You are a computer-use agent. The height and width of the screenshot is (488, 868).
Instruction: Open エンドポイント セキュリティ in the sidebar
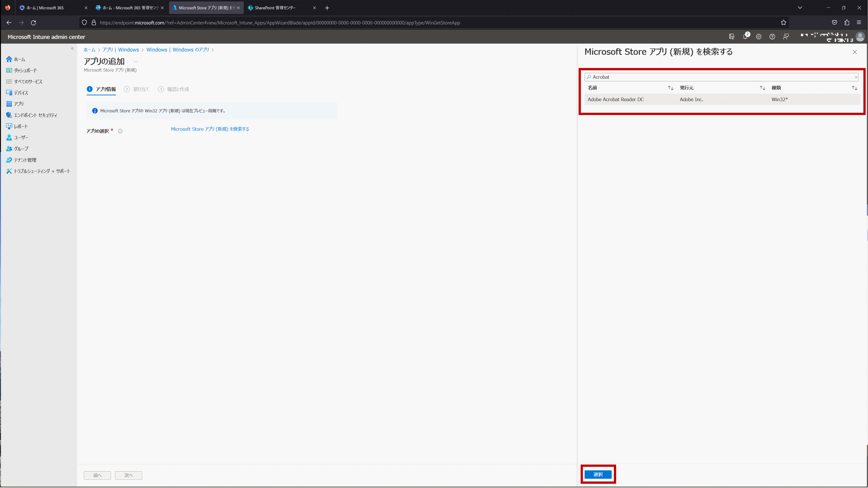pyautogui.click(x=32, y=115)
